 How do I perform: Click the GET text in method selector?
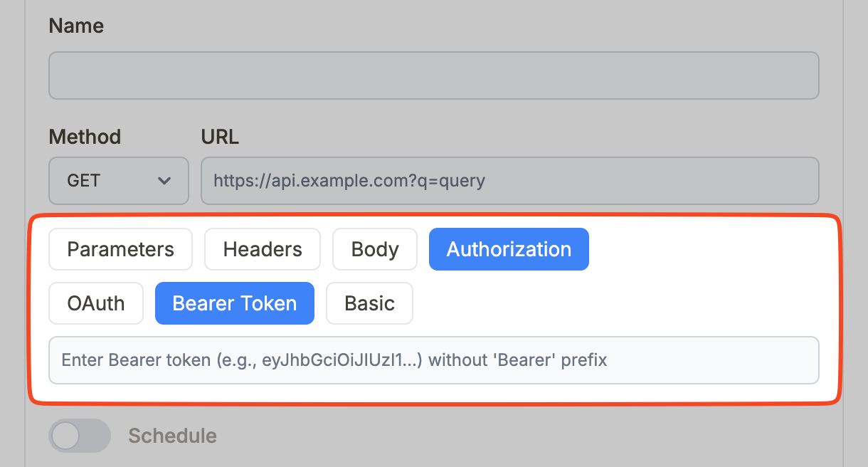point(83,181)
